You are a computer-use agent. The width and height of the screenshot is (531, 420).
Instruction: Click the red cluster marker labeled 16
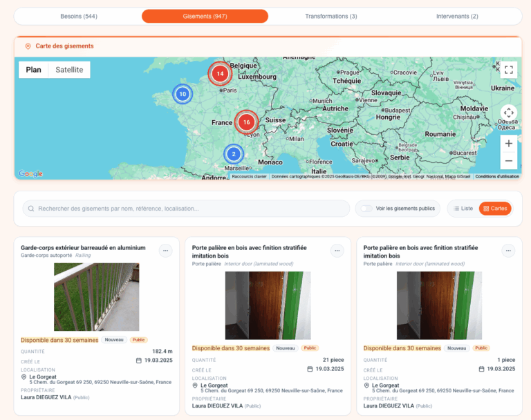[x=246, y=122]
